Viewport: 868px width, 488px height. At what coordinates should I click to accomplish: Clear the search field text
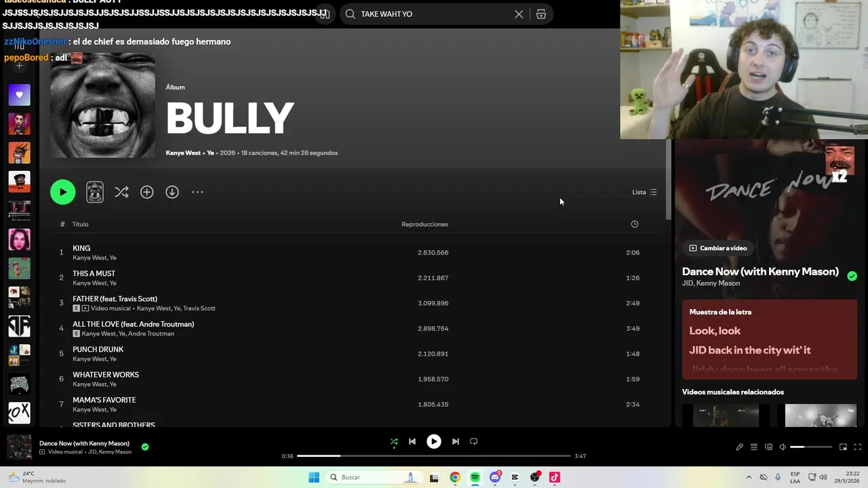(519, 14)
